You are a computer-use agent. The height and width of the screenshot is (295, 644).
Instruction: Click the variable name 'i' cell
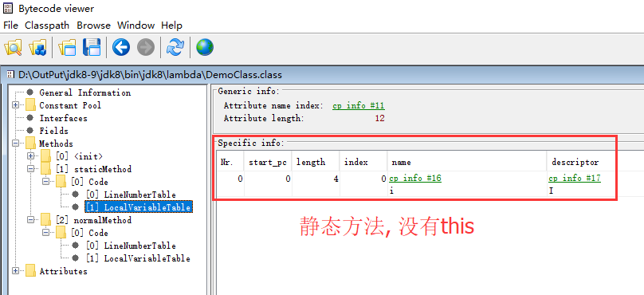click(x=392, y=191)
